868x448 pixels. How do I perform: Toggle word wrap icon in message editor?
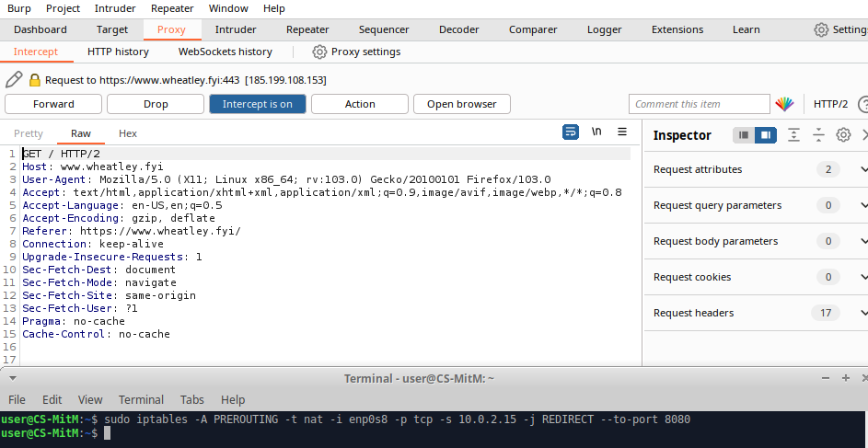[x=571, y=132]
